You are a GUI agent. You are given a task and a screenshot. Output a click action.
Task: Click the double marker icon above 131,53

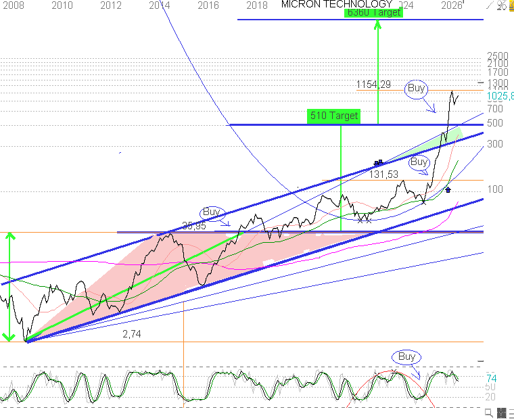point(379,162)
